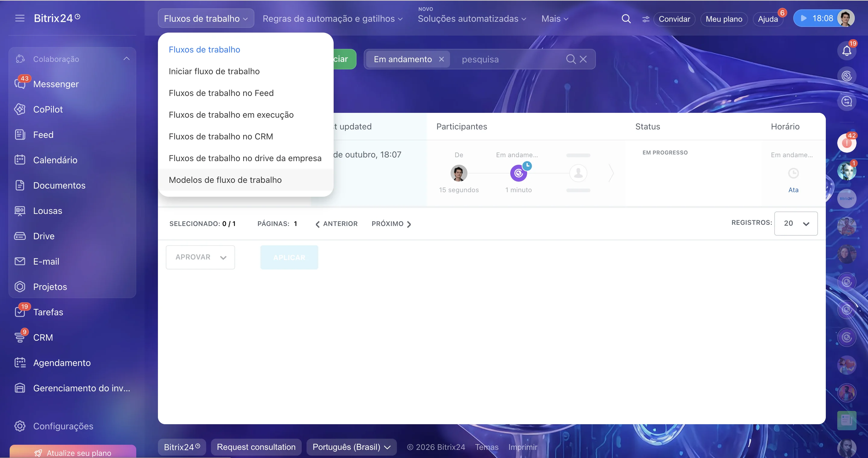Select Iniciar fluxo de trabalho menu item
The height and width of the screenshot is (458, 868).
point(246,71)
